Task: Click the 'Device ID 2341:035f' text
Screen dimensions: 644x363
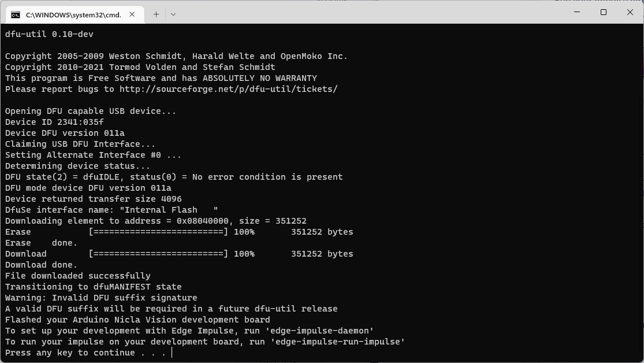Action: (54, 122)
